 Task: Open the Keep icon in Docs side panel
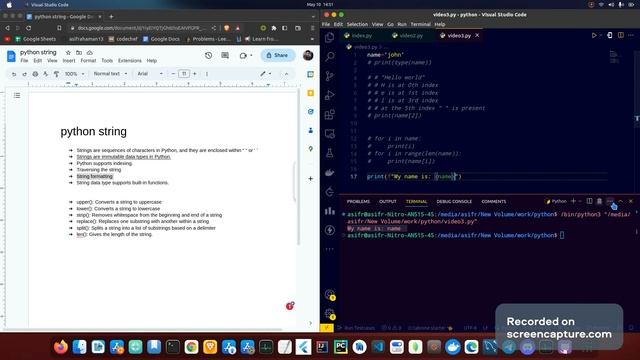click(x=311, y=93)
